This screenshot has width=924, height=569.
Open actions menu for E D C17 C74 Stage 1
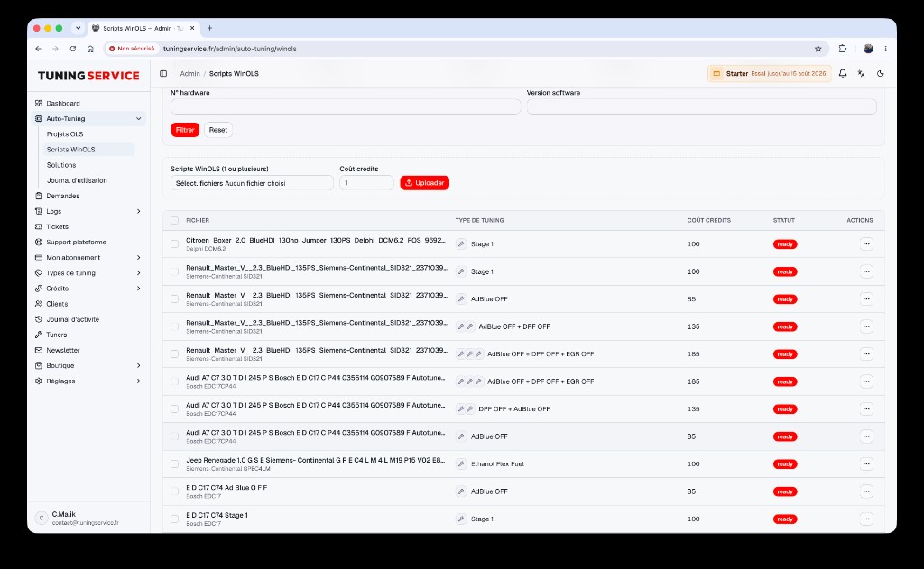(865, 519)
